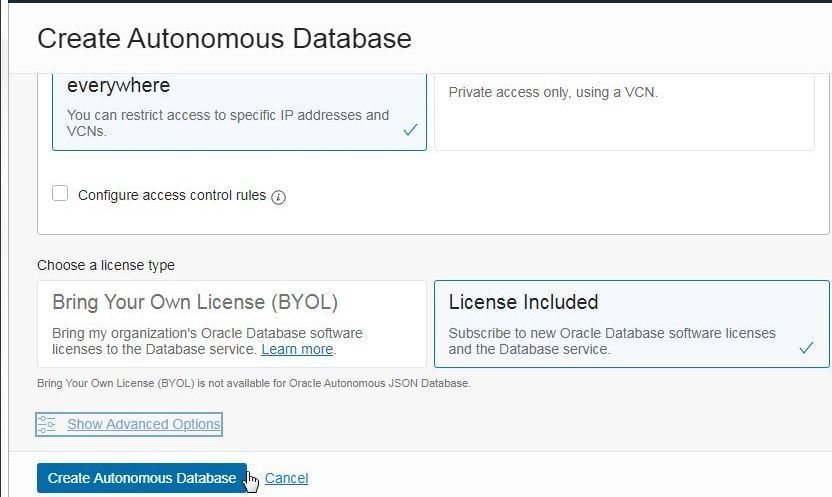Select Bring Your Own License (BYOL) card
Screen dimensions: 832x497
click(x=232, y=324)
